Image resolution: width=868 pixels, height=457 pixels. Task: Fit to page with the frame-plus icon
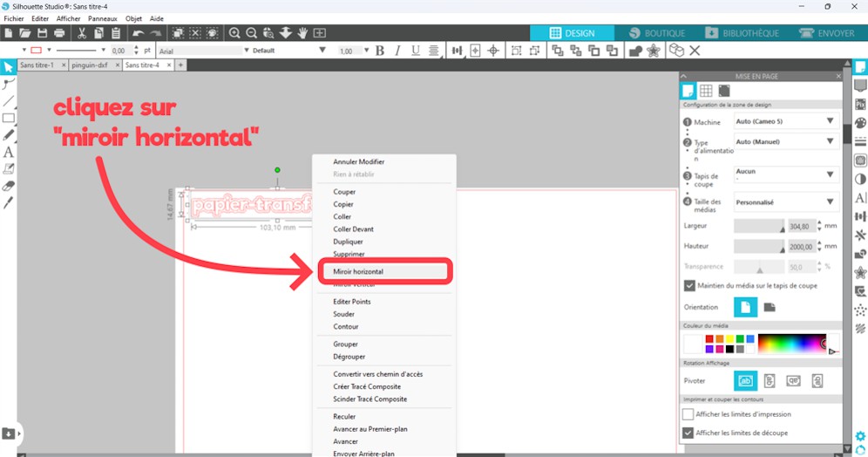(x=320, y=33)
